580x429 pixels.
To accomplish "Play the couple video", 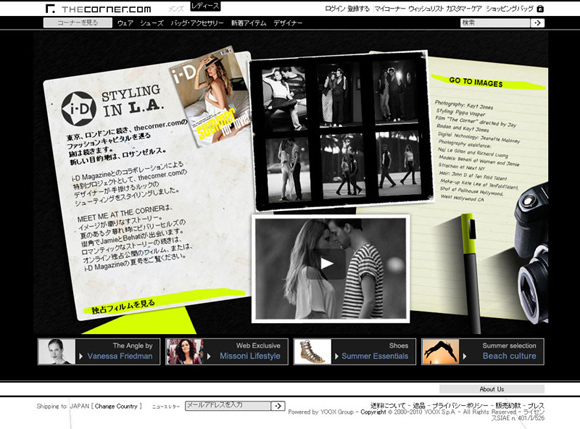I will (327, 264).
